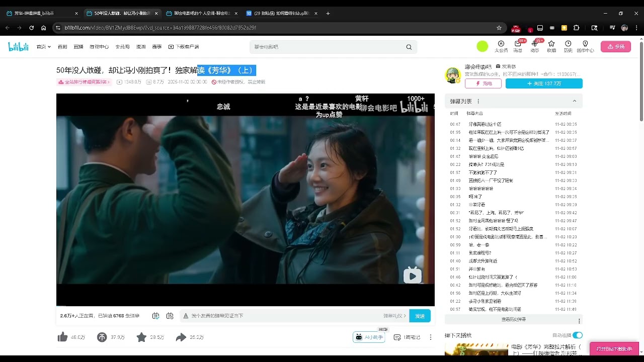Click the search magnifier icon
This screenshot has height=362, width=644.
409,47
